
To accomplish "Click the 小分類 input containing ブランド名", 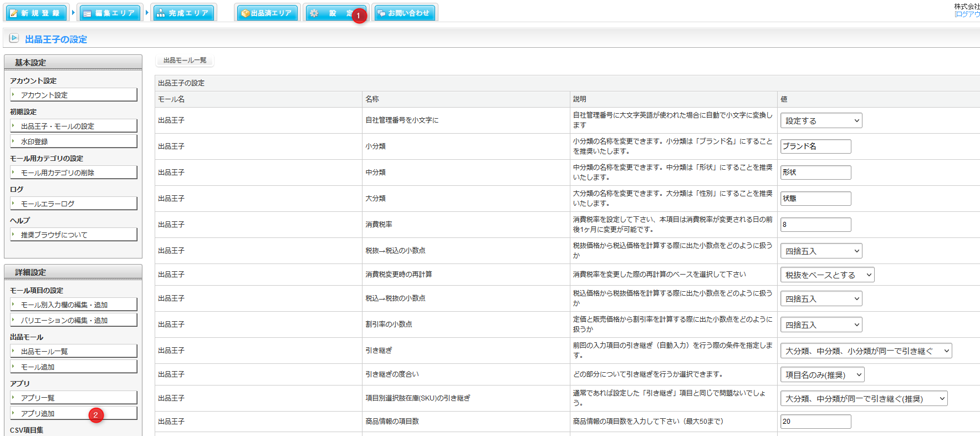I will click(x=816, y=146).
